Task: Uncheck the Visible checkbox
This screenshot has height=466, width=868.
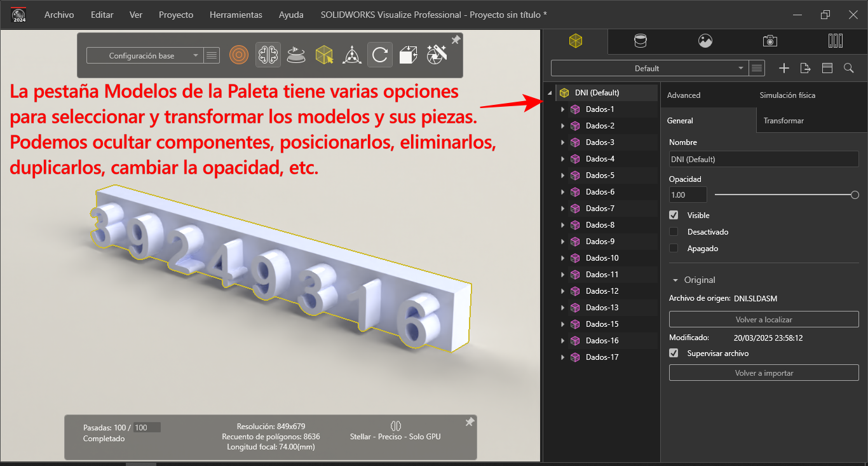Action: click(674, 216)
